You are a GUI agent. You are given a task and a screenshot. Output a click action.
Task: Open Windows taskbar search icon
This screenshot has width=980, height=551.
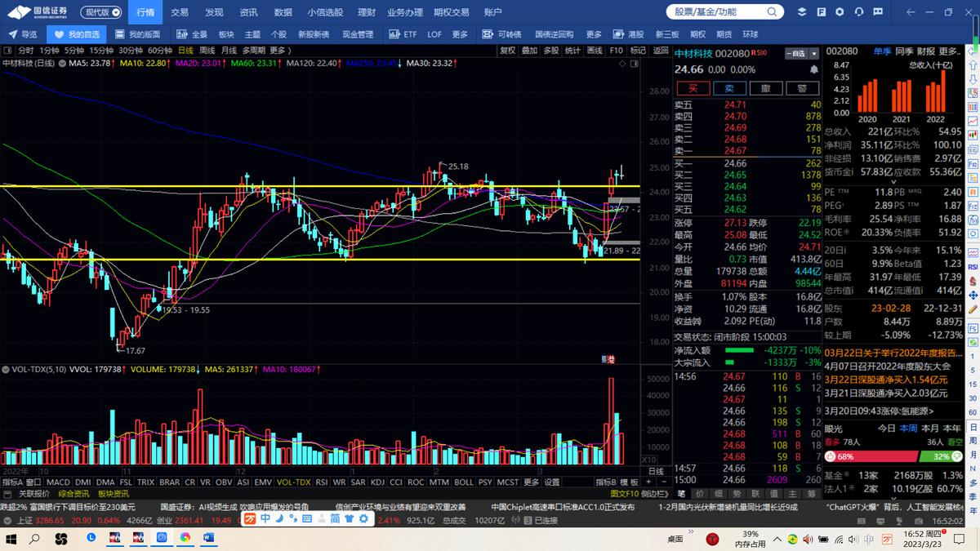point(35,539)
